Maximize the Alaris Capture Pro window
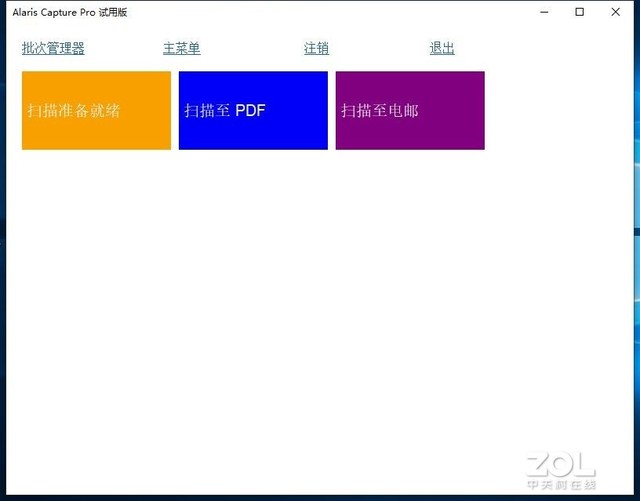The width and height of the screenshot is (640, 501). point(580,12)
